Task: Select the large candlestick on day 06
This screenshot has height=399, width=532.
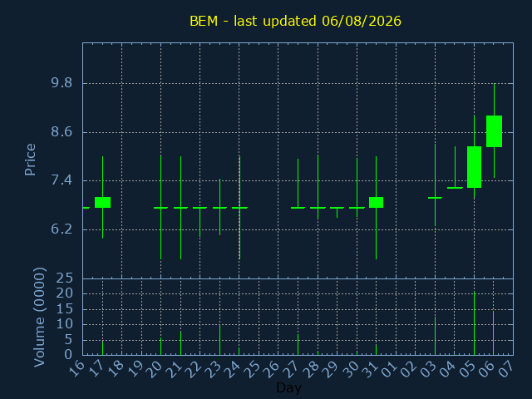Action: [494, 131]
